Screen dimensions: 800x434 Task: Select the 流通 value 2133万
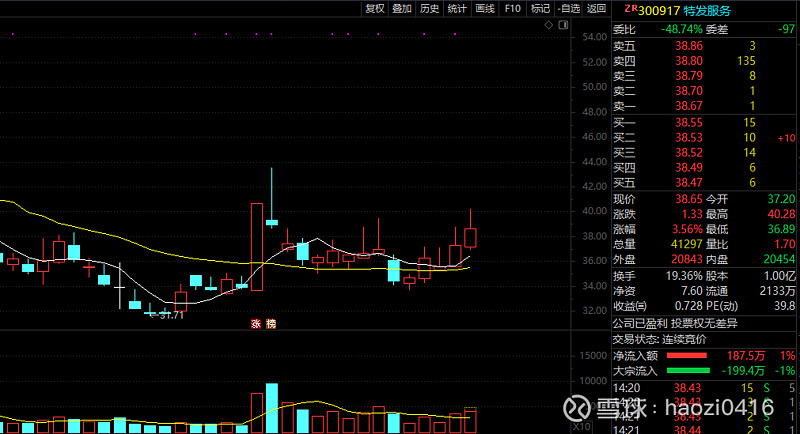[x=777, y=291]
